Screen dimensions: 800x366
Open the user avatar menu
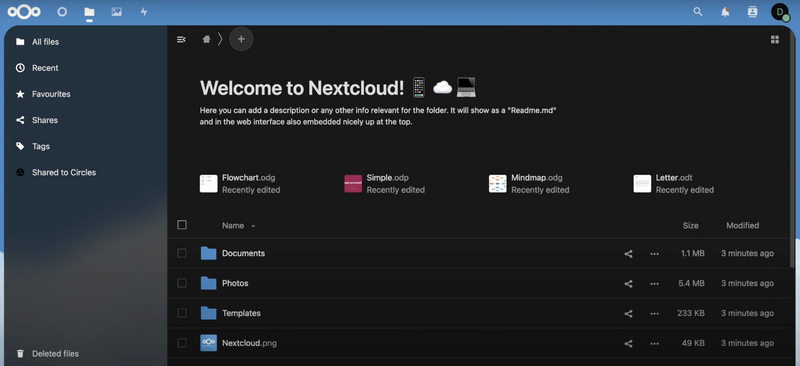coord(780,12)
